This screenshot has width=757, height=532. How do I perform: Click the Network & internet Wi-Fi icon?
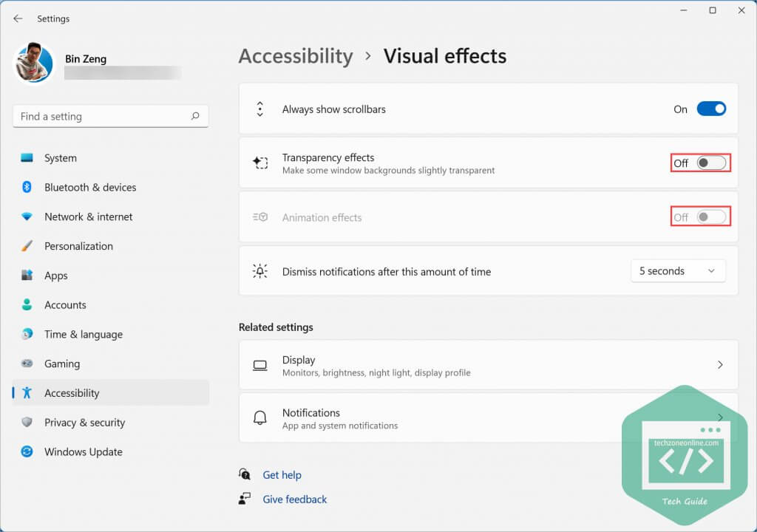(x=27, y=217)
